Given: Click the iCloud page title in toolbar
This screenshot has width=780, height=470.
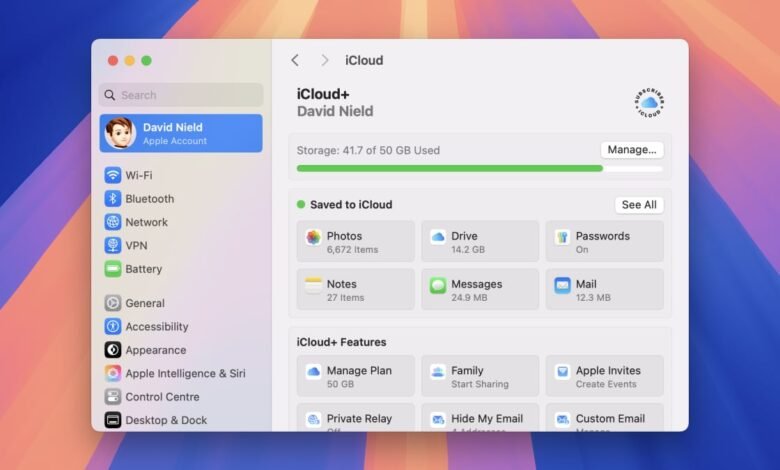Looking at the screenshot, I should (x=364, y=60).
